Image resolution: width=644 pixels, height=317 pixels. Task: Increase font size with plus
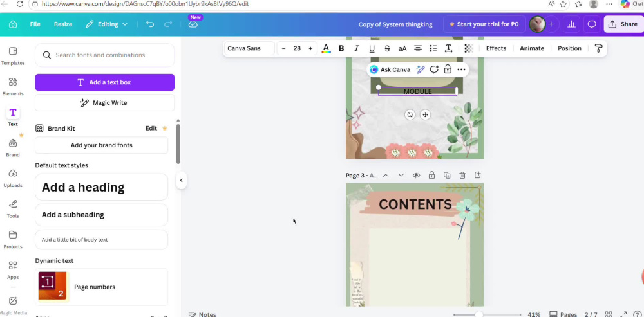click(x=310, y=48)
